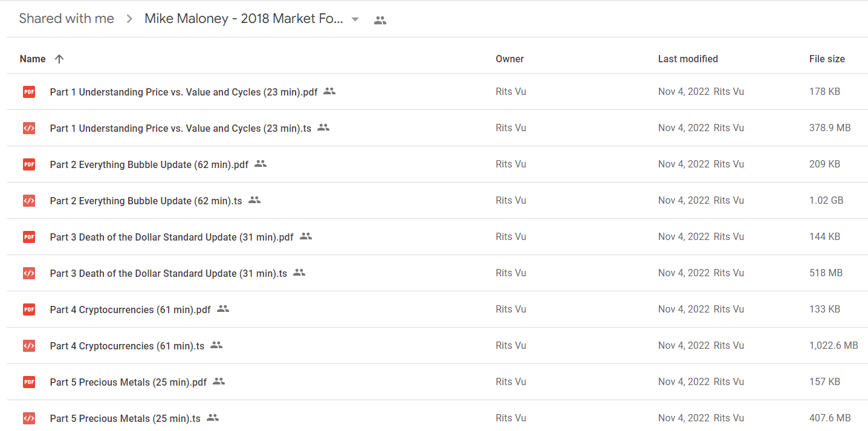Click the 133 KB file size value

coord(824,309)
